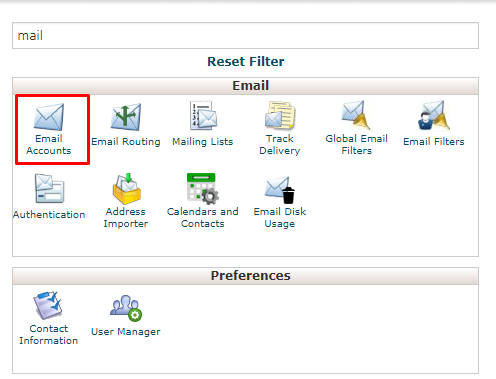Open the Track Delivery icon
This screenshot has height=379, width=496.
pyautogui.click(x=280, y=115)
